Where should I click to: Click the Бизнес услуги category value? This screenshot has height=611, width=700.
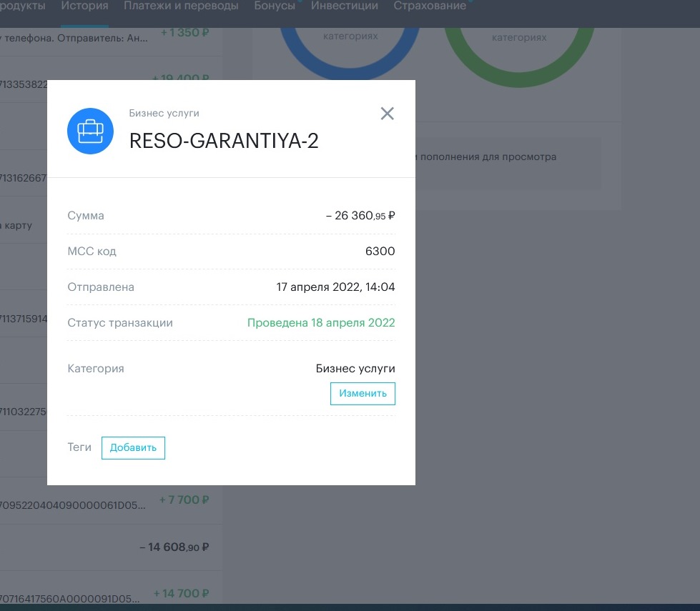pyautogui.click(x=355, y=369)
